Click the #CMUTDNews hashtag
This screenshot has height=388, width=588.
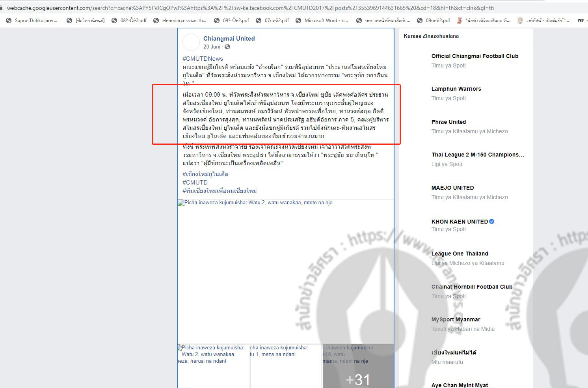[203, 59]
